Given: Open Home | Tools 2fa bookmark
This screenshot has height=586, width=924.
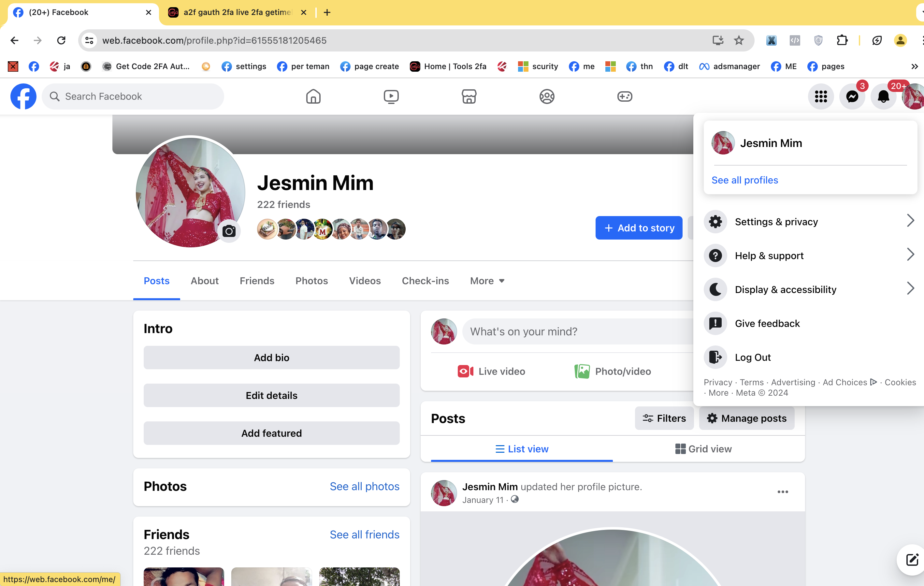Looking at the screenshot, I should (x=448, y=66).
